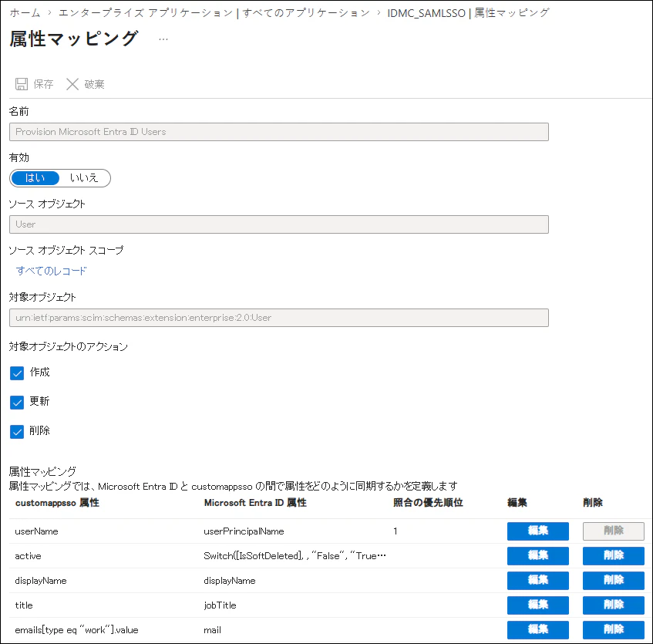The height and width of the screenshot is (644, 653).
Task: Click the Switch([IsSoftDeleted] expression cell
Action: [x=295, y=556]
